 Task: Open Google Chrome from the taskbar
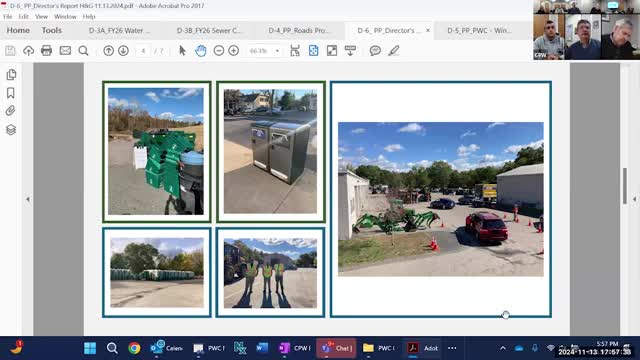coord(134,348)
